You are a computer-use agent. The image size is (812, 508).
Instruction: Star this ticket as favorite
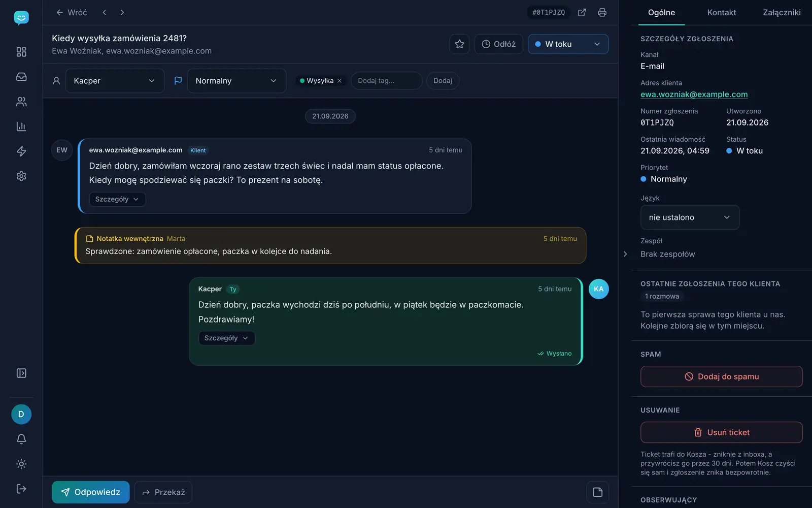(x=459, y=44)
